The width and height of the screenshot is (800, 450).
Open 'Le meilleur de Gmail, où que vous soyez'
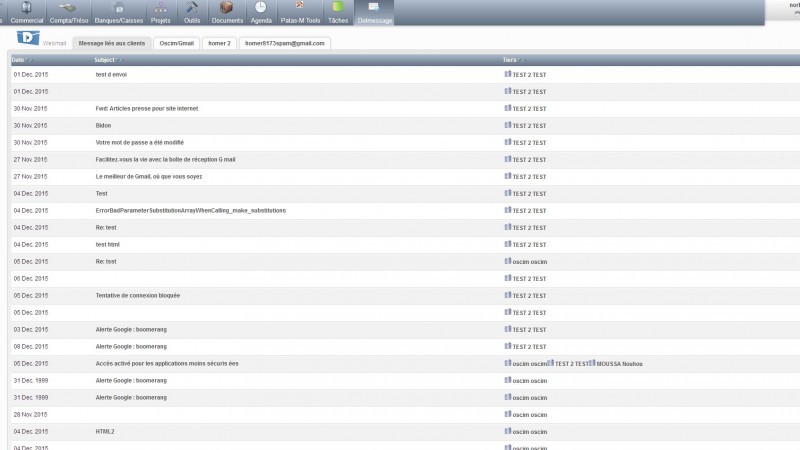coord(149,177)
